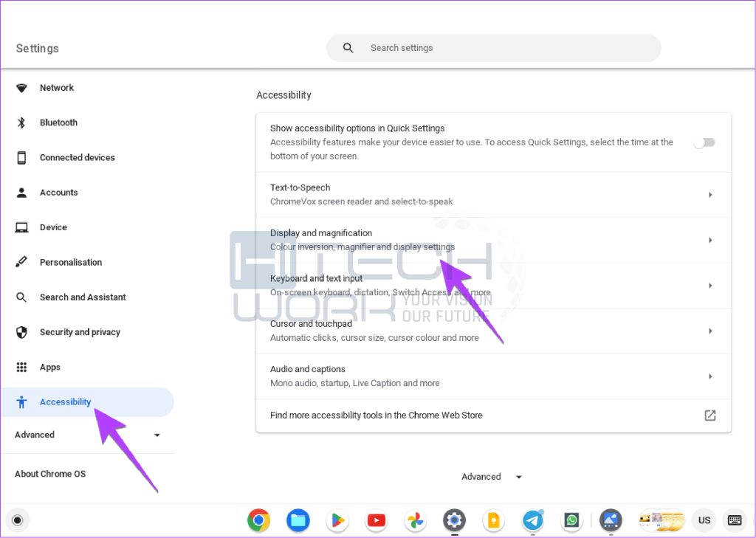This screenshot has height=538, width=756.
Task: Click the arrow on Audio and captions row
Action: tap(710, 376)
